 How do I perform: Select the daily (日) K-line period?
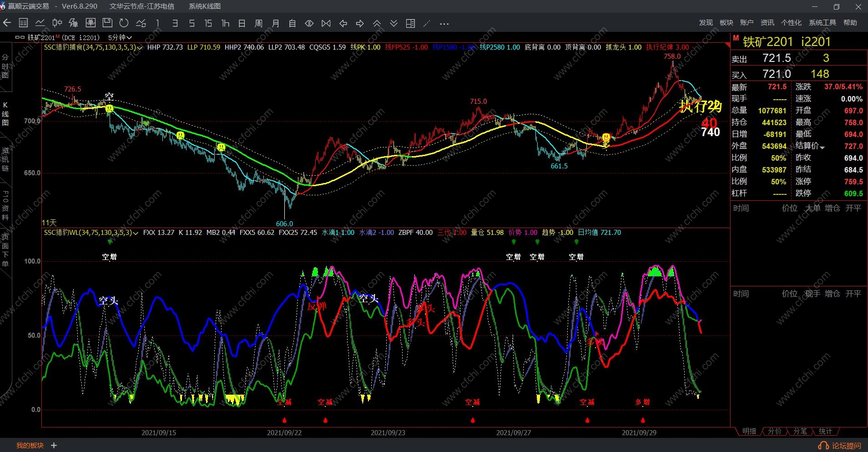(x=242, y=23)
